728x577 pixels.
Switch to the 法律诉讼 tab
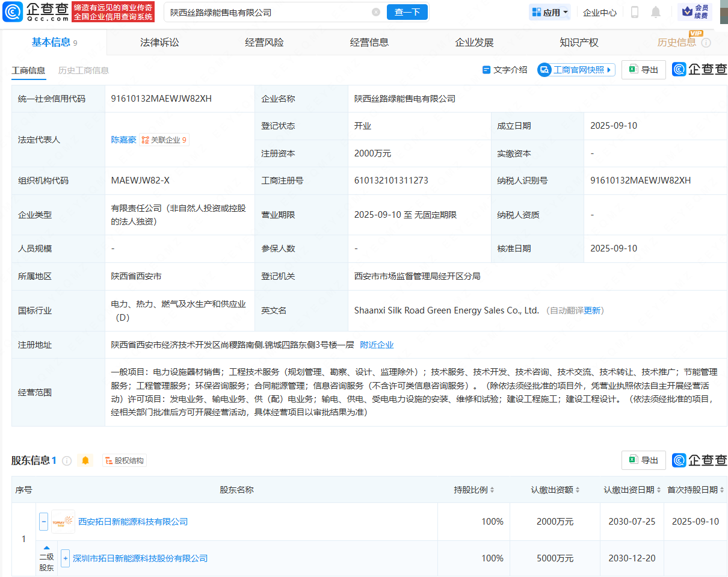(x=159, y=42)
